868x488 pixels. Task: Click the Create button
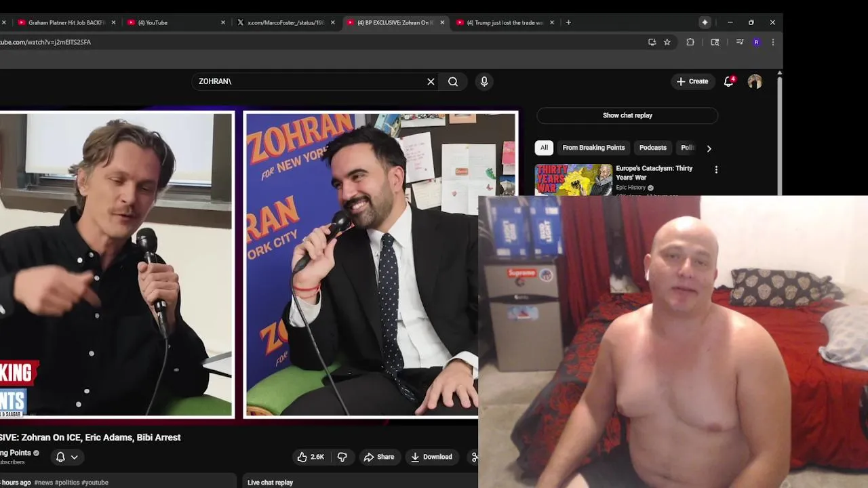click(x=692, y=81)
